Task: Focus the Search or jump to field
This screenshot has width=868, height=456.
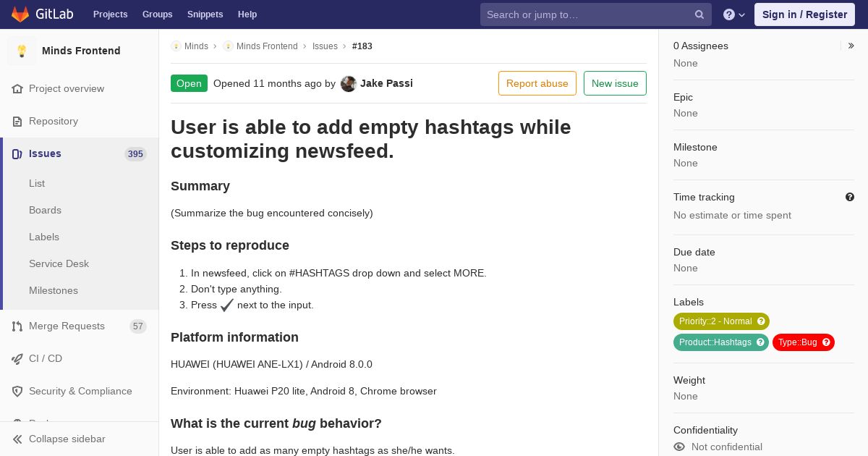Action: [596, 14]
